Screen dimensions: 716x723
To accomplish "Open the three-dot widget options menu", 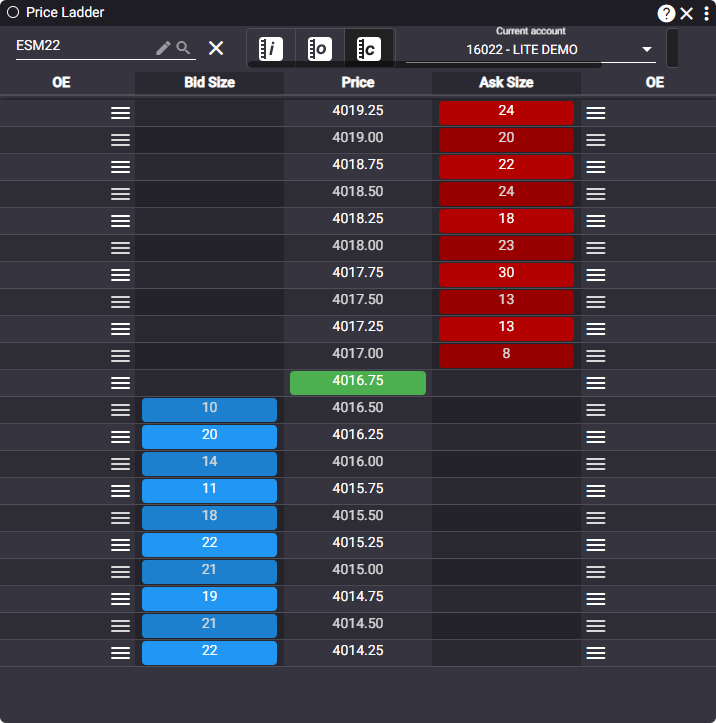I will (x=706, y=13).
